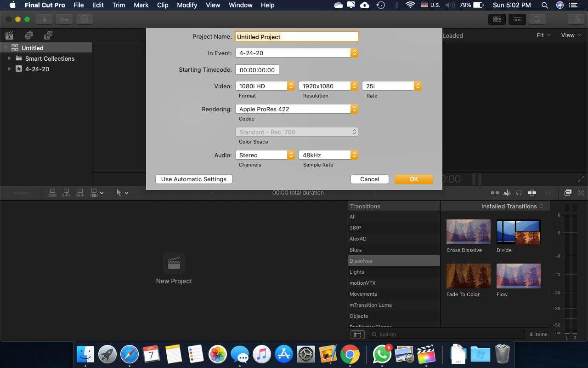
Task: Show the Photos and Audio sidebar
Action: [x=29, y=35]
